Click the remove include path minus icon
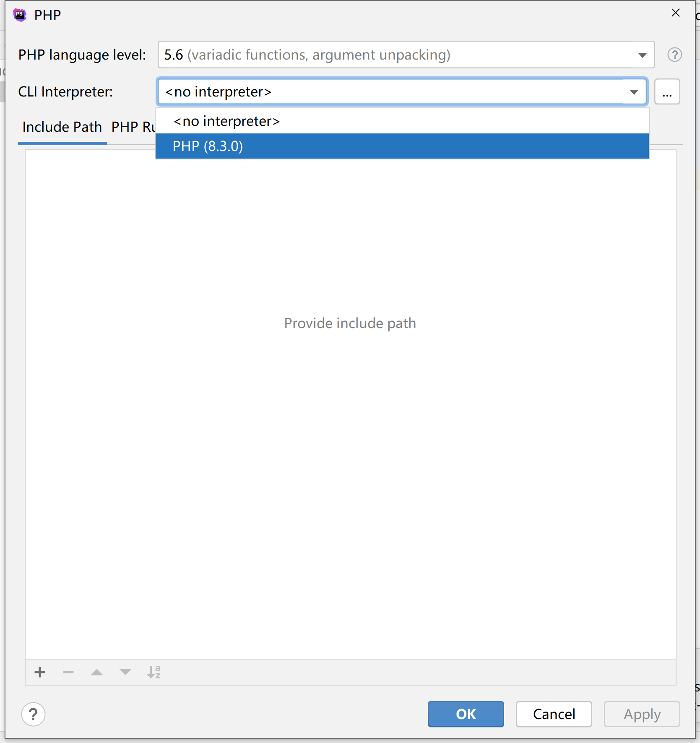Image resolution: width=700 pixels, height=743 pixels. point(68,672)
